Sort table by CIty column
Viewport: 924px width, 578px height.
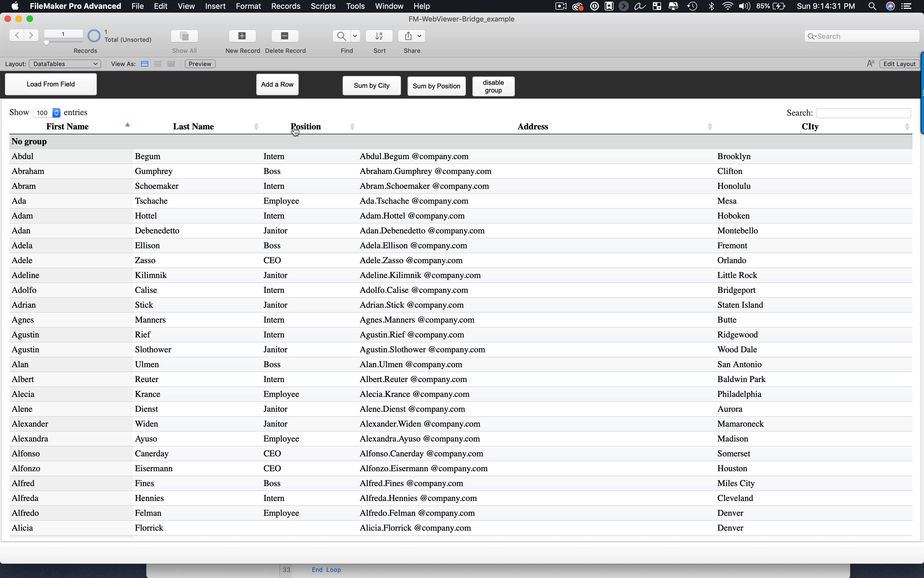point(810,127)
